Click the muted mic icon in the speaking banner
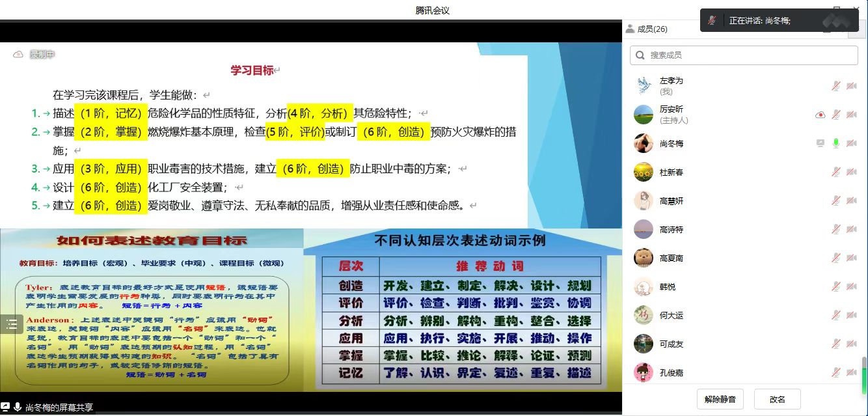The image size is (868, 416). [x=712, y=20]
